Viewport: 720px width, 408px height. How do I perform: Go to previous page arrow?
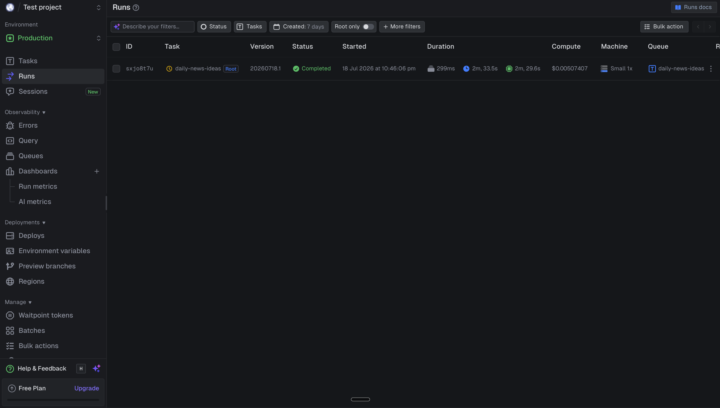pos(698,27)
